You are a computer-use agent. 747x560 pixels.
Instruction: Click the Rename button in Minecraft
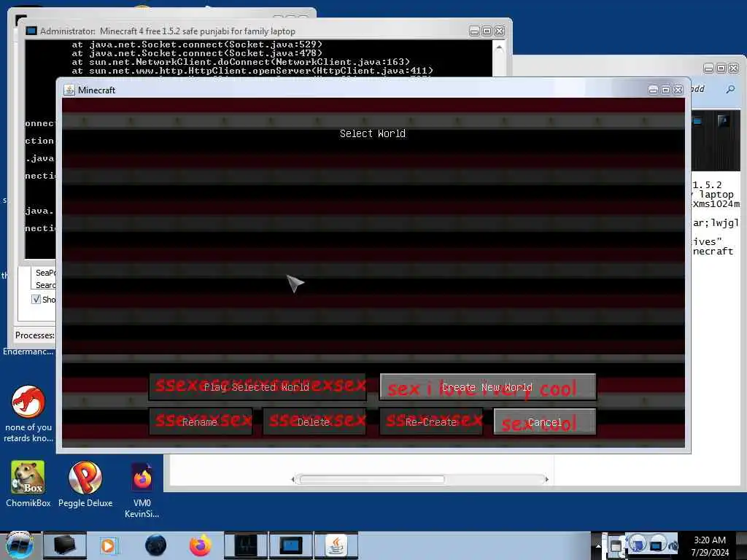pos(201,421)
